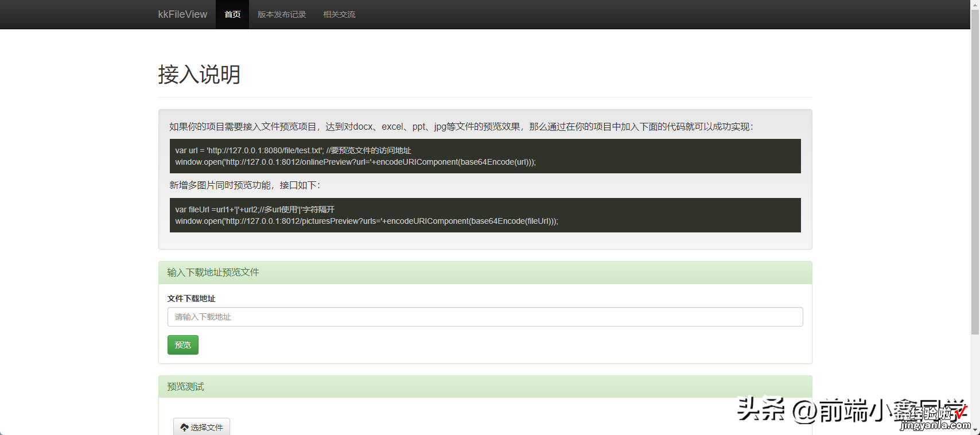Click the vertical page scrollbar thumb

[975, 172]
